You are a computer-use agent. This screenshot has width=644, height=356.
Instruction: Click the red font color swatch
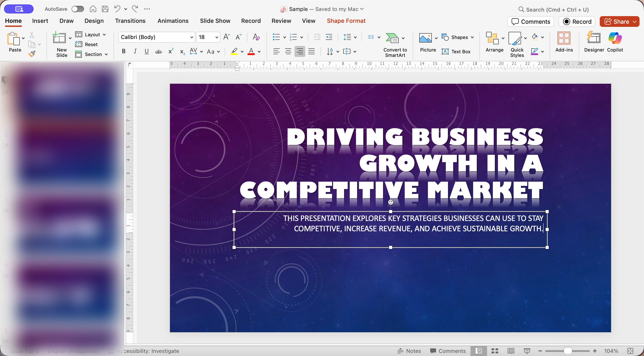(251, 52)
